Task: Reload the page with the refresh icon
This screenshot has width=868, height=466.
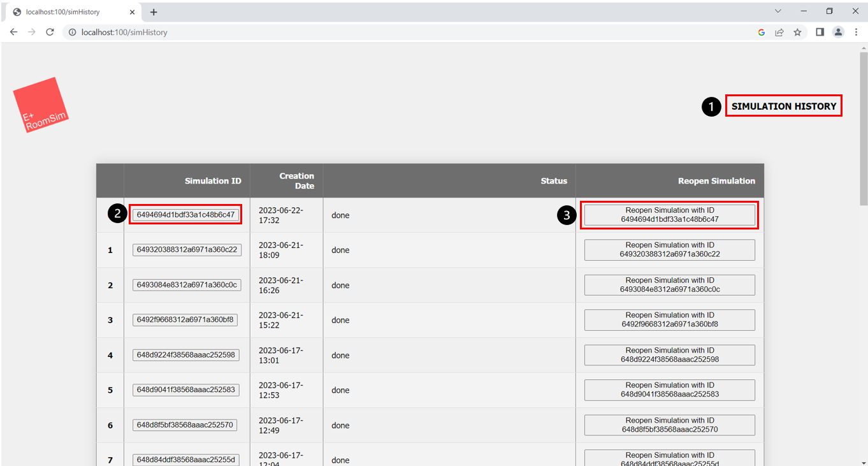Action: (x=50, y=32)
